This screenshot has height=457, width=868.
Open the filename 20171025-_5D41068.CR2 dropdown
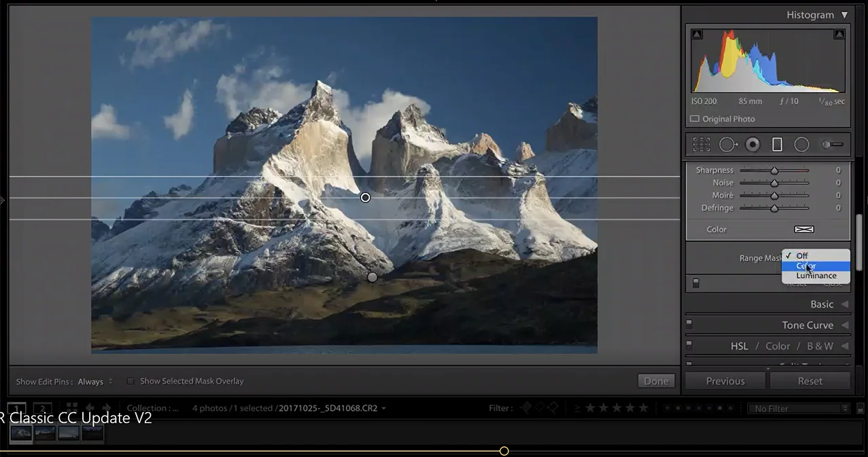point(332,408)
